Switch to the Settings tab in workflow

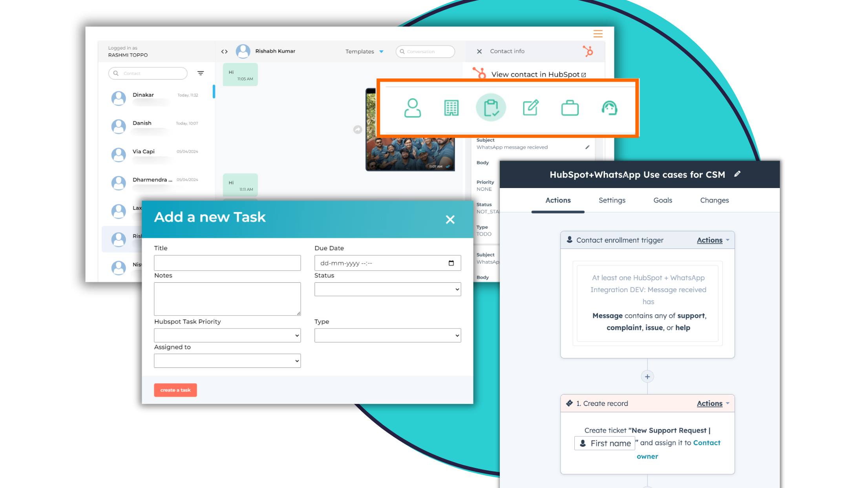612,200
